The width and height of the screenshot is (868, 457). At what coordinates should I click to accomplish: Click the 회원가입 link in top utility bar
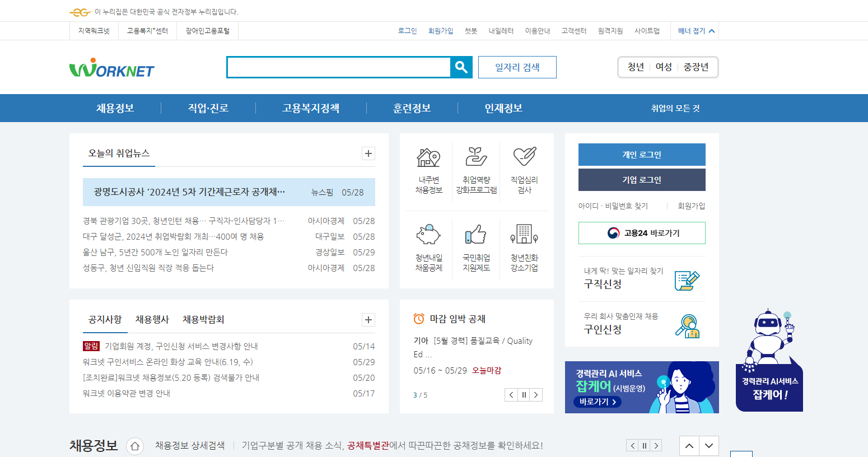[441, 31]
